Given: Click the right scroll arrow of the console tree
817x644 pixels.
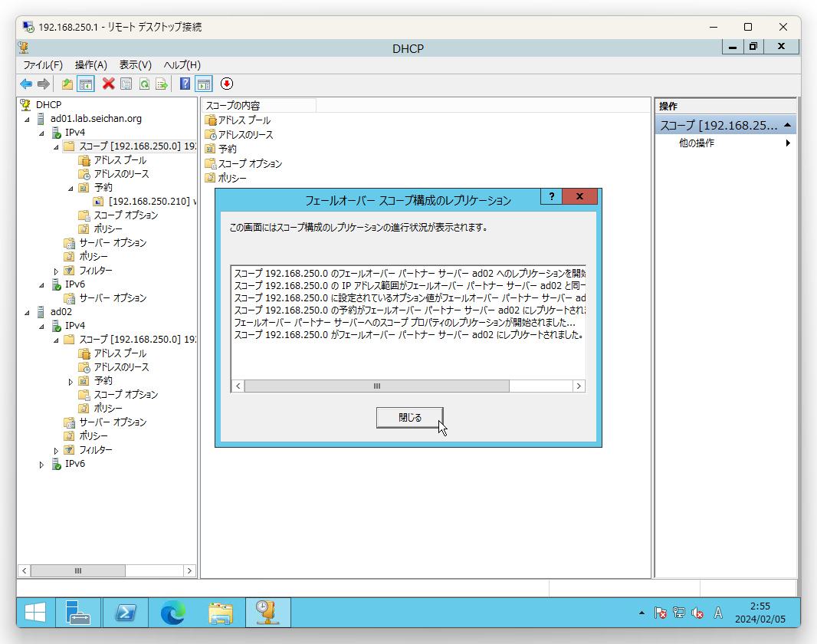Looking at the screenshot, I should (x=189, y=570).
